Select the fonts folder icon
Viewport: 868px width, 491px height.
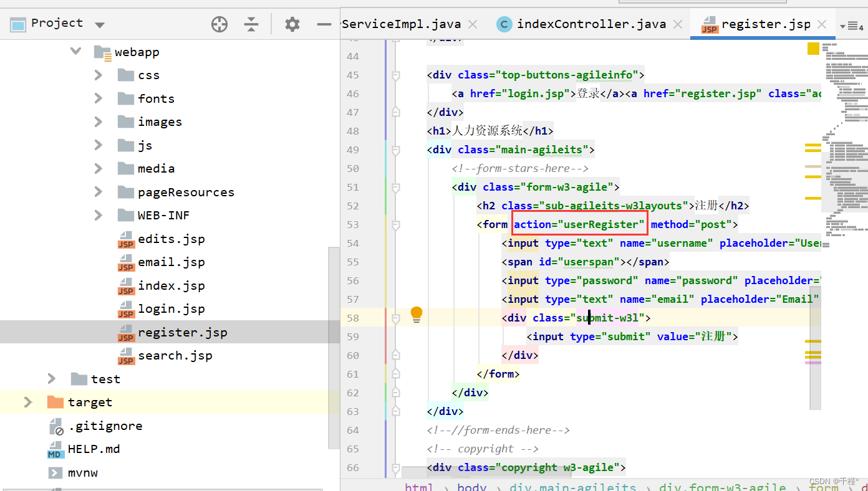[x=126, y=98]
